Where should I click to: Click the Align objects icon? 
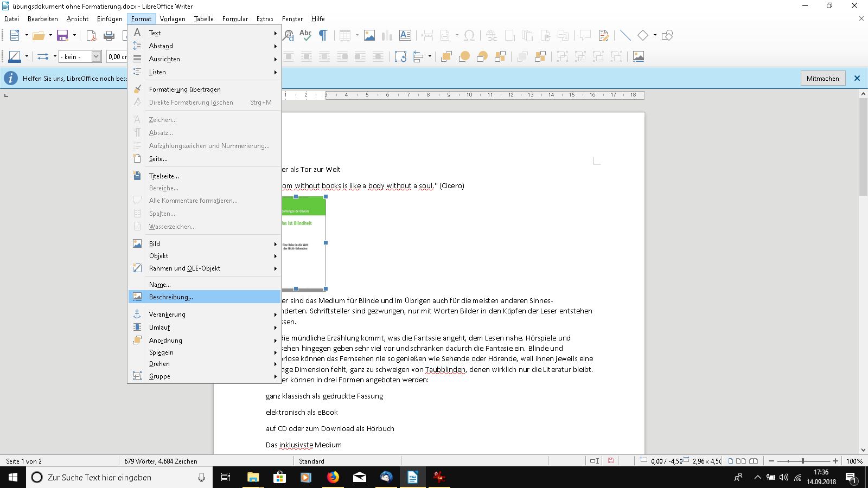click(418, 57)
